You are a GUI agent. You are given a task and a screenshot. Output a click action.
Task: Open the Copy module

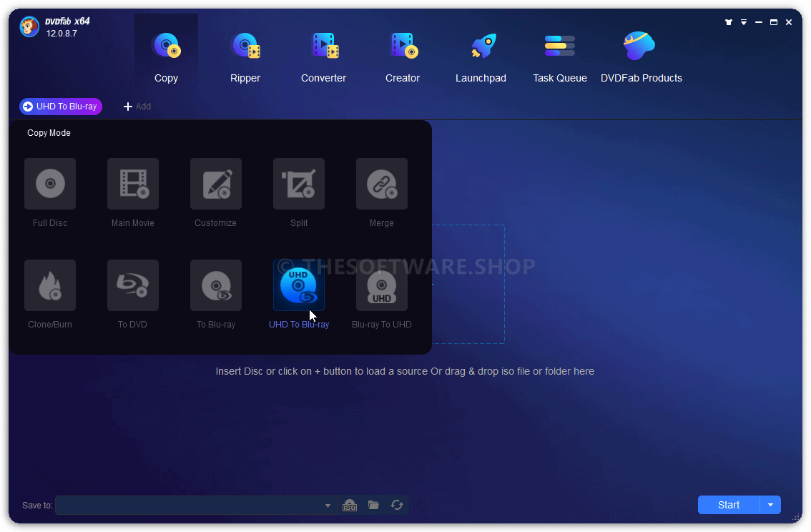pos(166,57)
